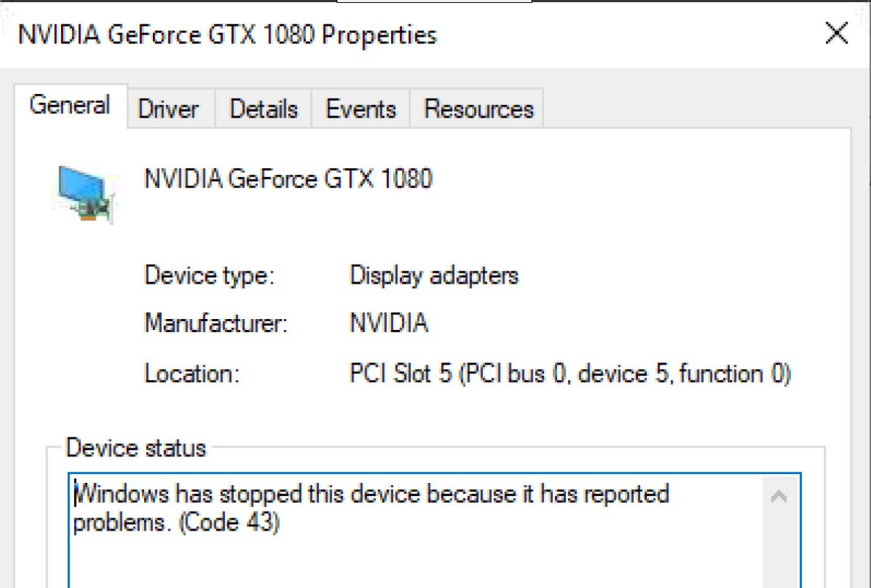Click the display adapter device icon
871x588 pixels.
pos(87,193)
